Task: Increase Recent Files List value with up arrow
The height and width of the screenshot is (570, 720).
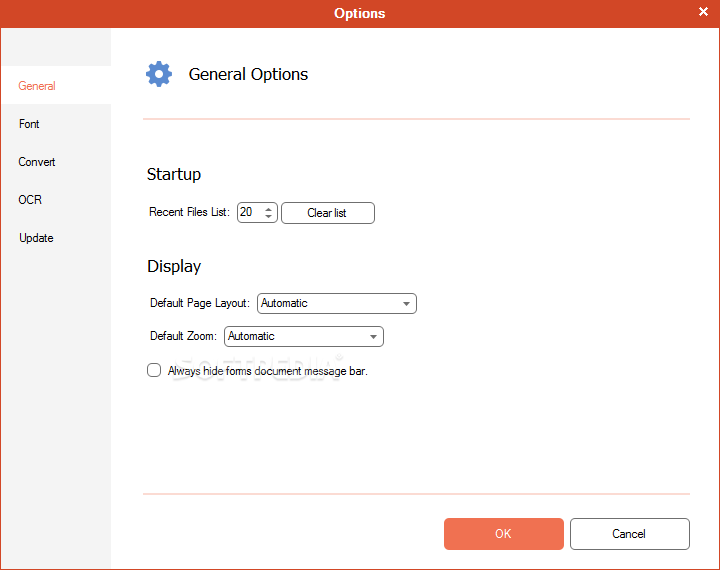Action: [269, 209]
